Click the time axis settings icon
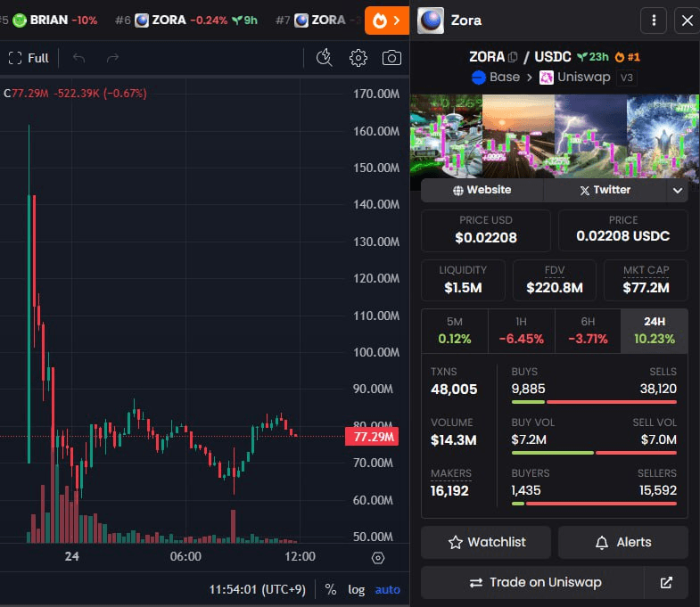The height and width of the screenshot is (607, 700). click(x=378, y=557)
